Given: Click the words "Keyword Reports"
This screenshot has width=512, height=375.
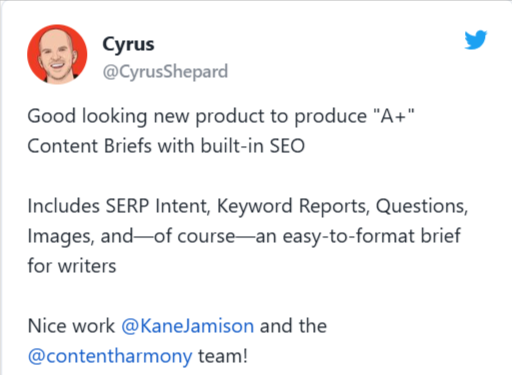Looking at the screenshot, I should 293,206.
